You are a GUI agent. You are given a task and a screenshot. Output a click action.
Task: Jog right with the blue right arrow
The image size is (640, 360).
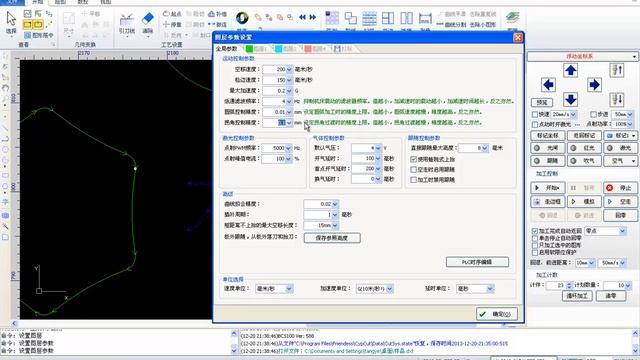[594, 85]
